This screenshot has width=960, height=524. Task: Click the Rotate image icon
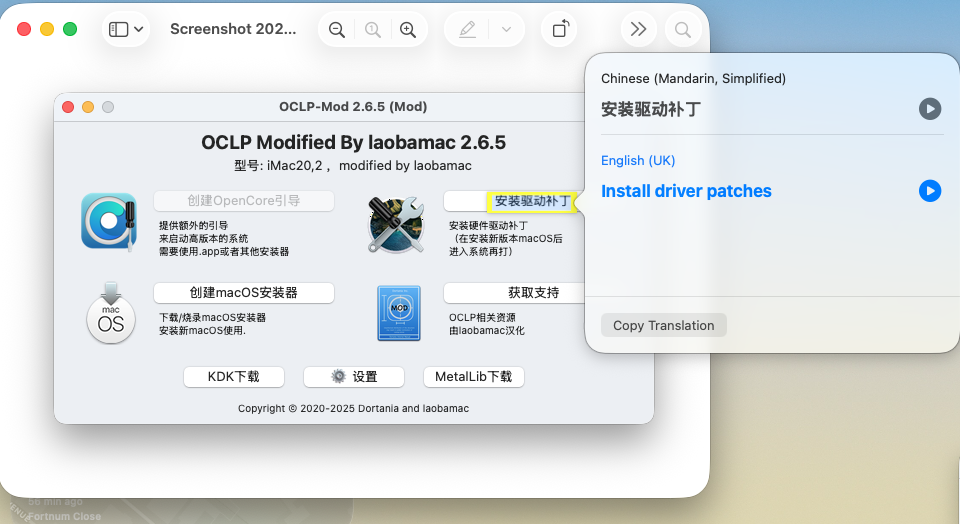point(559,30)
